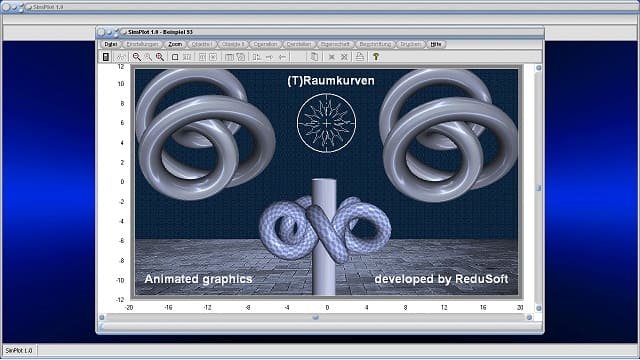640x360 pixels.
Task: Click the printer toolbar icon
Action: click(x=360, y=57)
